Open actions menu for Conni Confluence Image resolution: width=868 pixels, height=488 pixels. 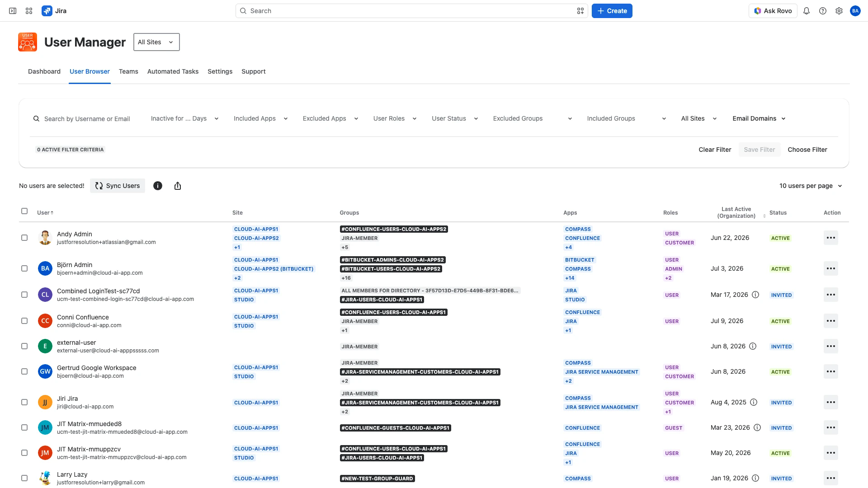[x=831, y=321]
